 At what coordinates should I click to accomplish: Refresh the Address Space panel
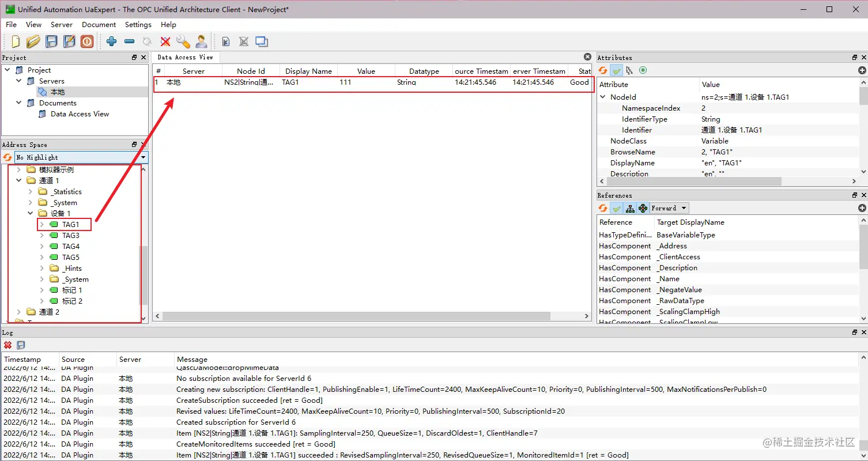[7, 157]
